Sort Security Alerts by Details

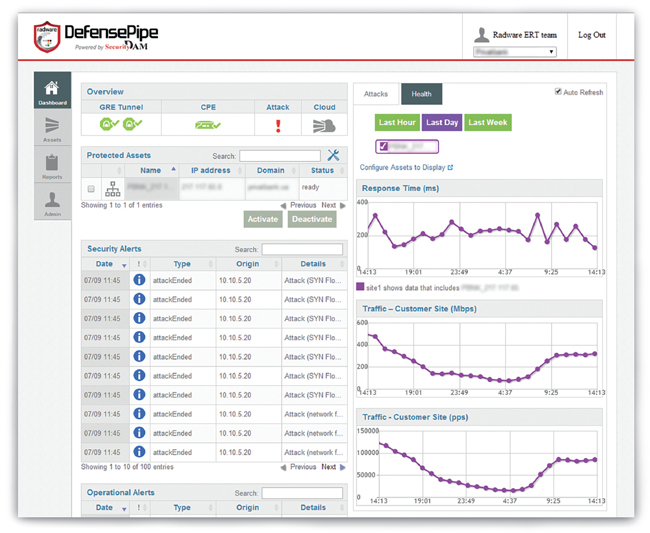coord(313,264)
